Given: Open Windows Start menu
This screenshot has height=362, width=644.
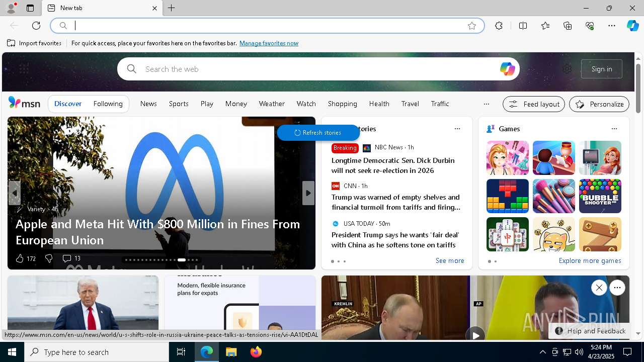Looking at the screenshot, I should point(12,352).
